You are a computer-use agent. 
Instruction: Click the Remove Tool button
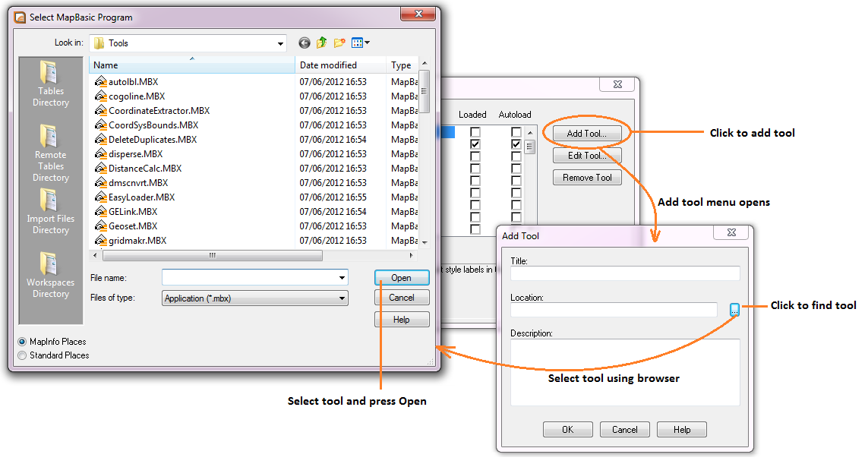point(587,178)
